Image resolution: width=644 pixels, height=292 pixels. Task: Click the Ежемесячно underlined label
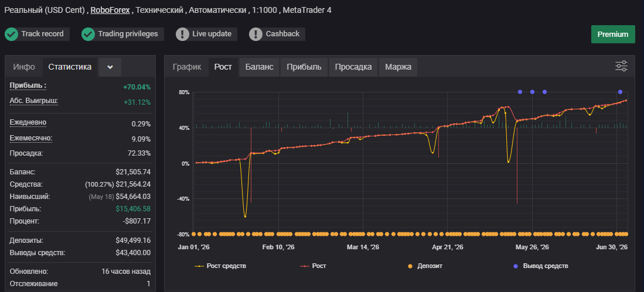pyautogui.click(x=31, y=138)
